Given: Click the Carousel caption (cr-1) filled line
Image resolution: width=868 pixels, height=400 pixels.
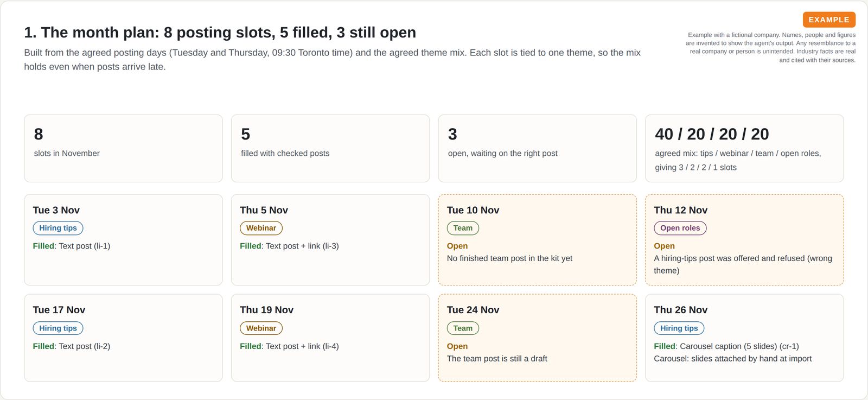Looking at the screenshot, I should pos(726,346).
